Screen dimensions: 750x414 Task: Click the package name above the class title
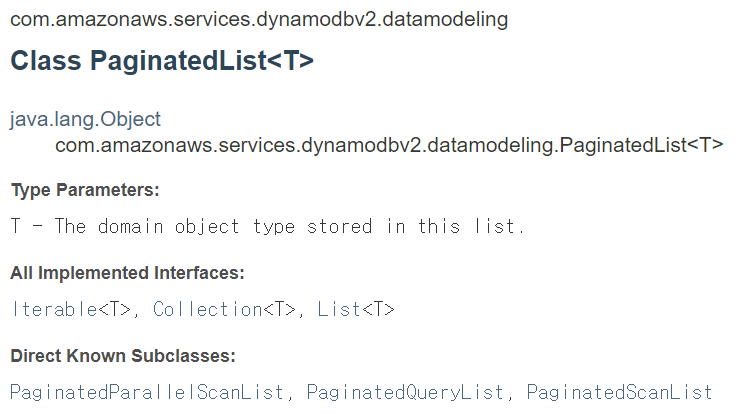pos(259,20)
